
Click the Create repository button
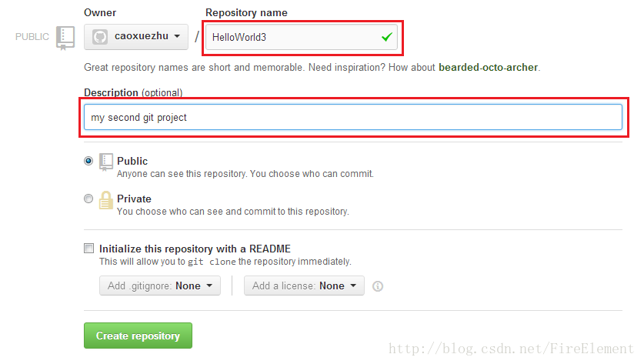138,336
